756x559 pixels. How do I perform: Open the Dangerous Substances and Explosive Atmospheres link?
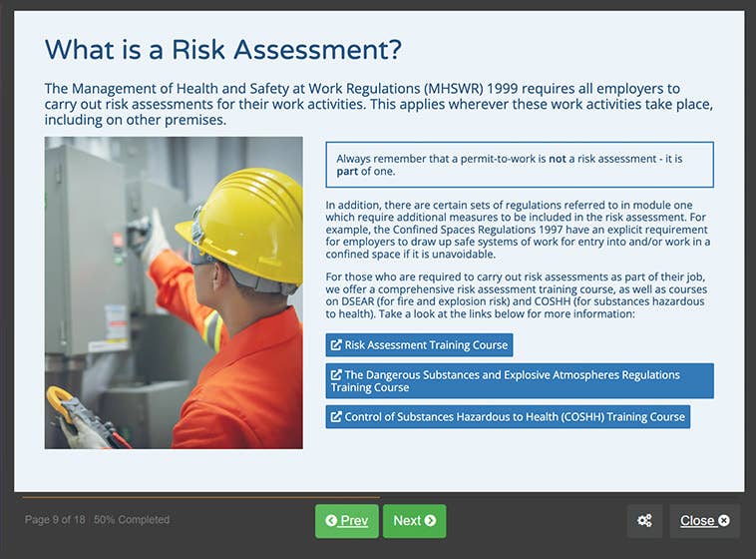519,381
